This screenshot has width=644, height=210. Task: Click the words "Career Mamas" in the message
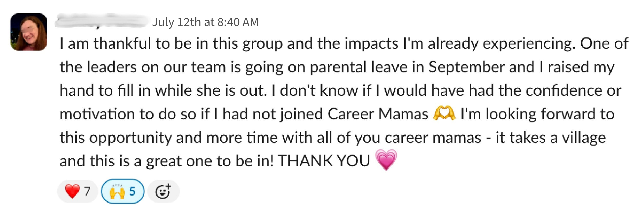pyautogui.click(x=378, y=114)
